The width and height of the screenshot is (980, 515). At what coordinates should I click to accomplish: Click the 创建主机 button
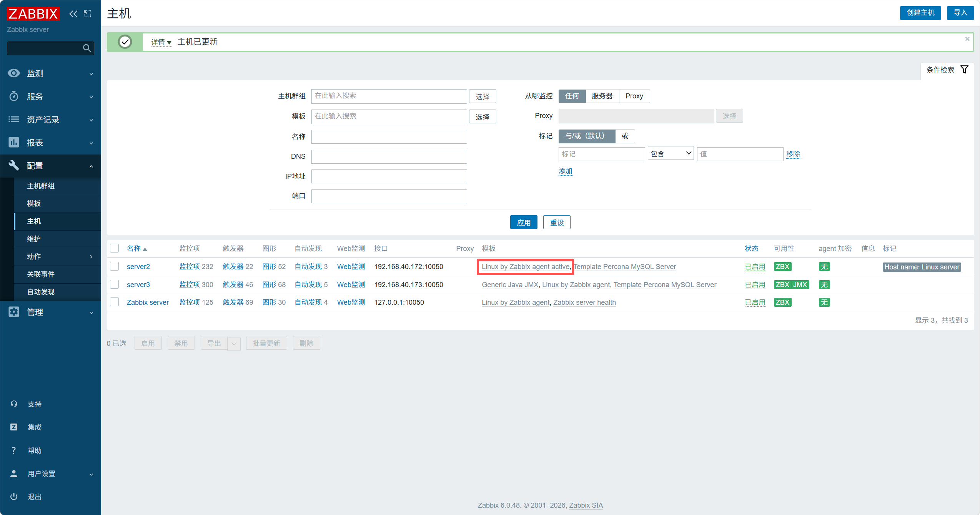click(920, 13)
